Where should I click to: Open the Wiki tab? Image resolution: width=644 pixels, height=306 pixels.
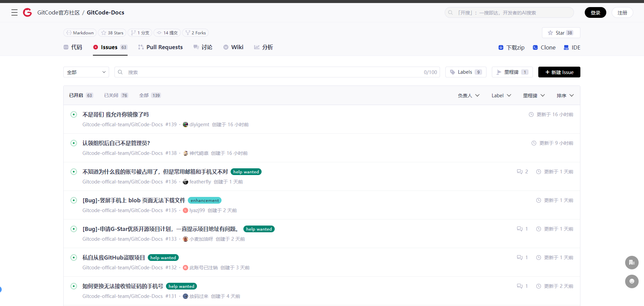point(233,47)
